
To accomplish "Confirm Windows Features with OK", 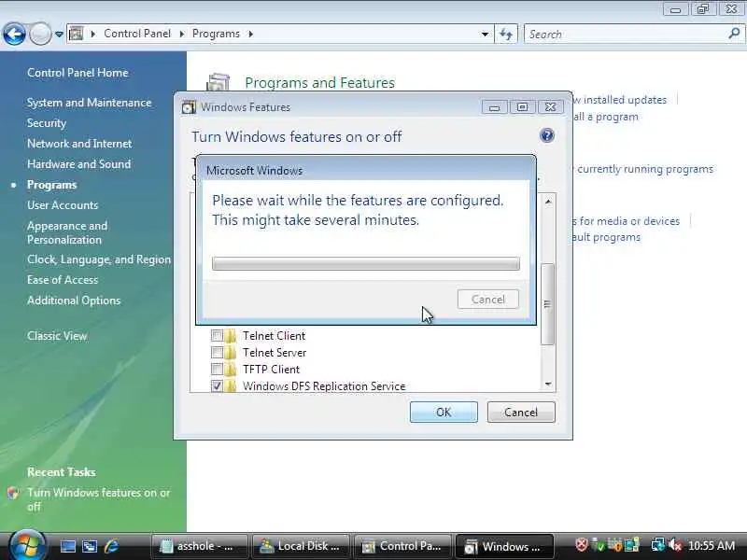I will pyautogui.click(x=444, y=412).
